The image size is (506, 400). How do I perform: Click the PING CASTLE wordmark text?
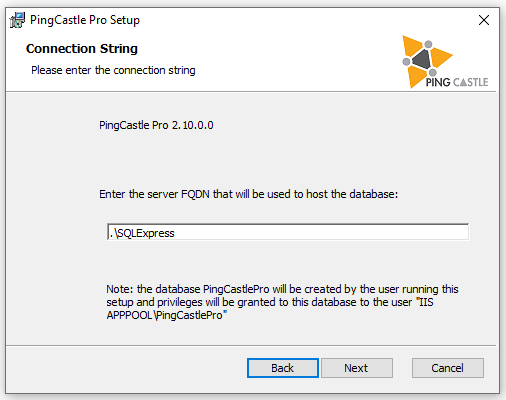[457, 82]
